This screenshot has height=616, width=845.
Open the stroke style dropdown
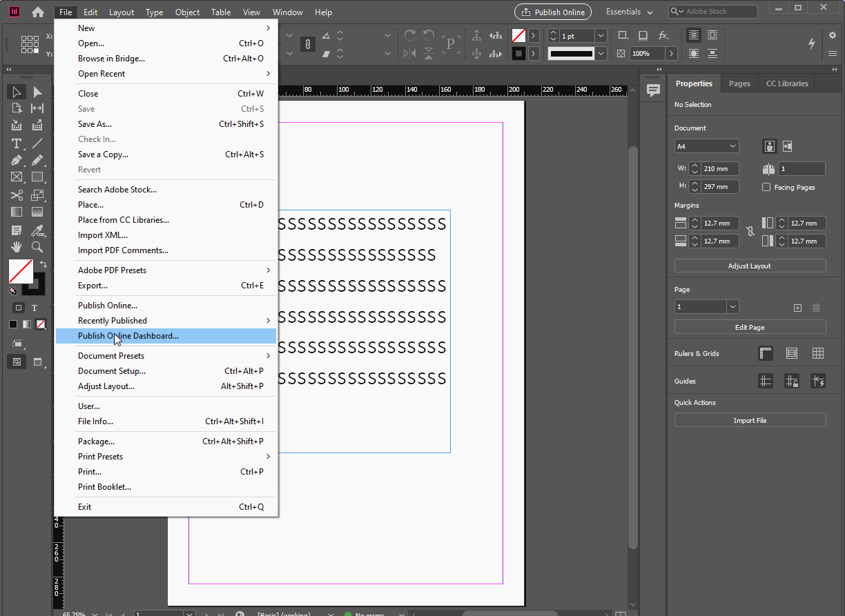pos(601,53)
